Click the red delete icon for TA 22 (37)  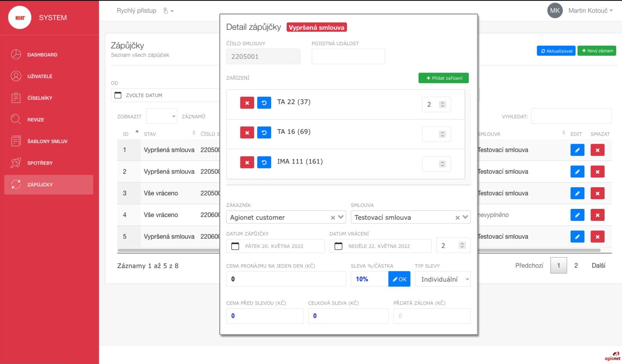[247, 102]
